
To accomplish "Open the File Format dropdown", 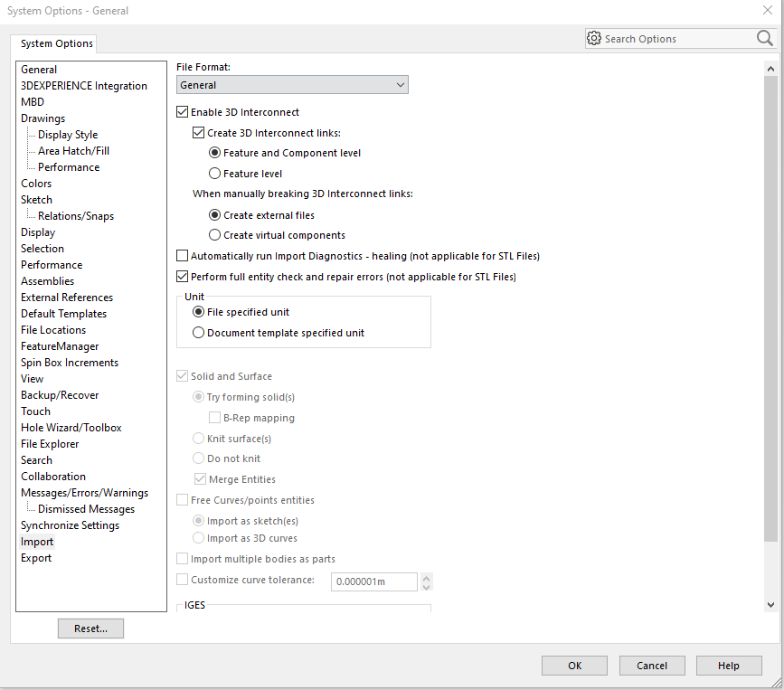I will coord(292,85).
